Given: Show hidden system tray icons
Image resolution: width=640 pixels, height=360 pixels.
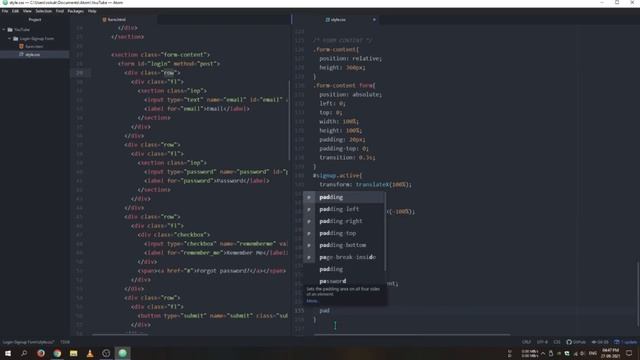Looking at the screenshot, I should (x=543, y=353).
